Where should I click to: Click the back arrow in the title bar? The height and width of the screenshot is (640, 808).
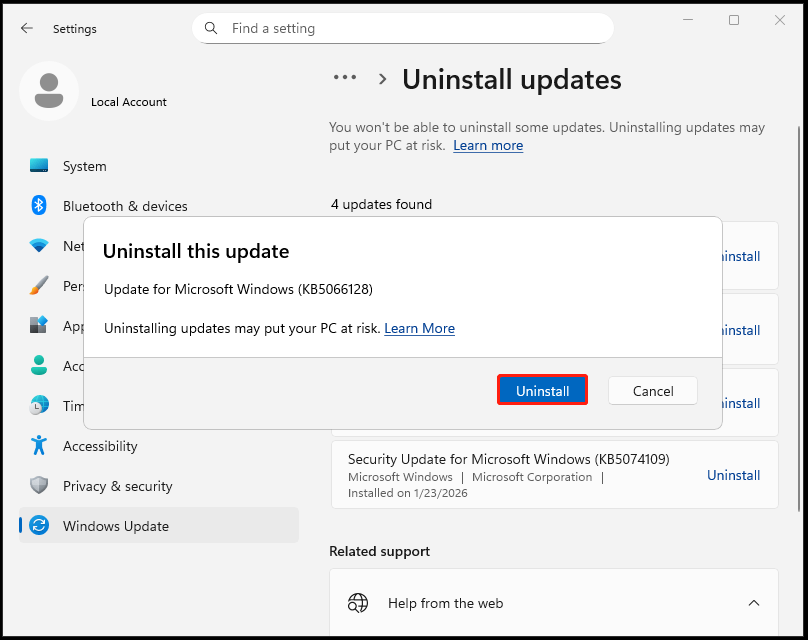pos(27,28)
